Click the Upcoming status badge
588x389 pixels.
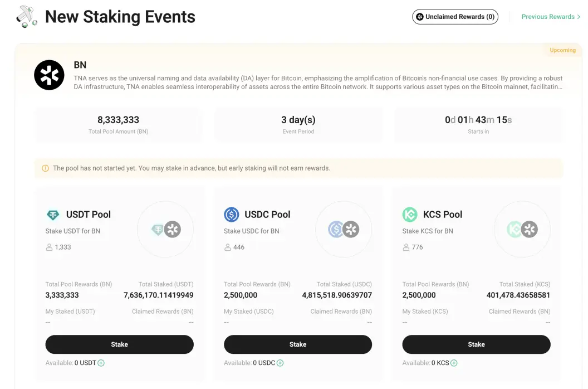coord(562,50)
